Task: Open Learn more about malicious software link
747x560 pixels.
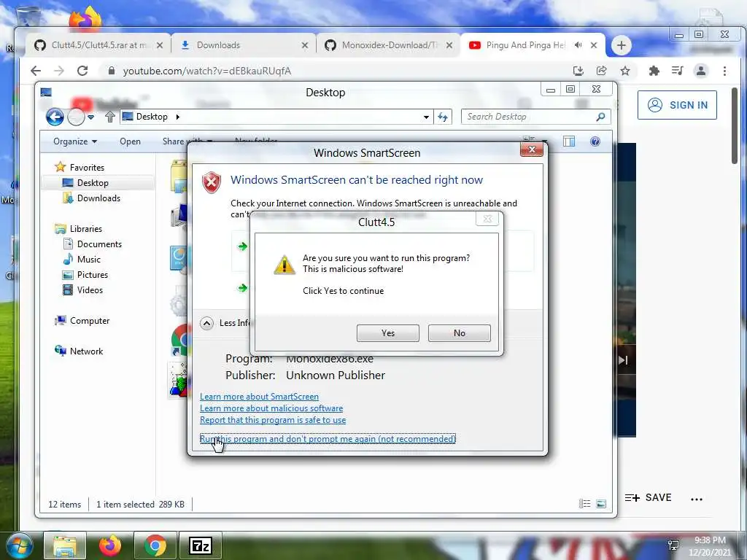Action: [x=271, y=408]
